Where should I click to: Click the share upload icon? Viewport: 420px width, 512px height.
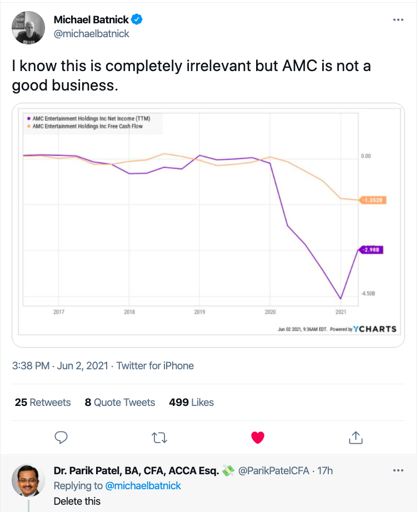(356, 438)
